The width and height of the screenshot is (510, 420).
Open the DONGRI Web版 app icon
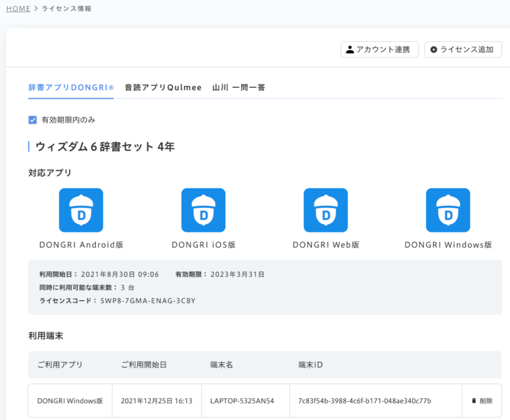[326, 210]
